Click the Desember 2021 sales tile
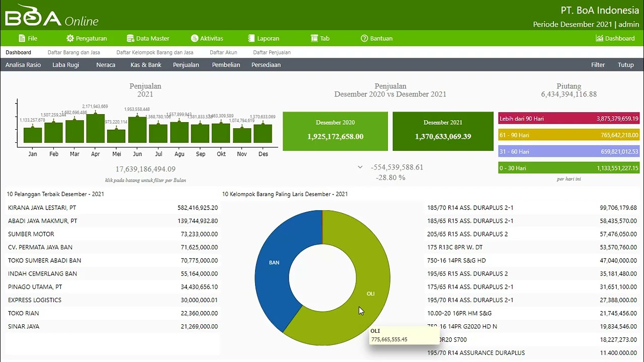The image size is (644, 362). tap(443, 131)
